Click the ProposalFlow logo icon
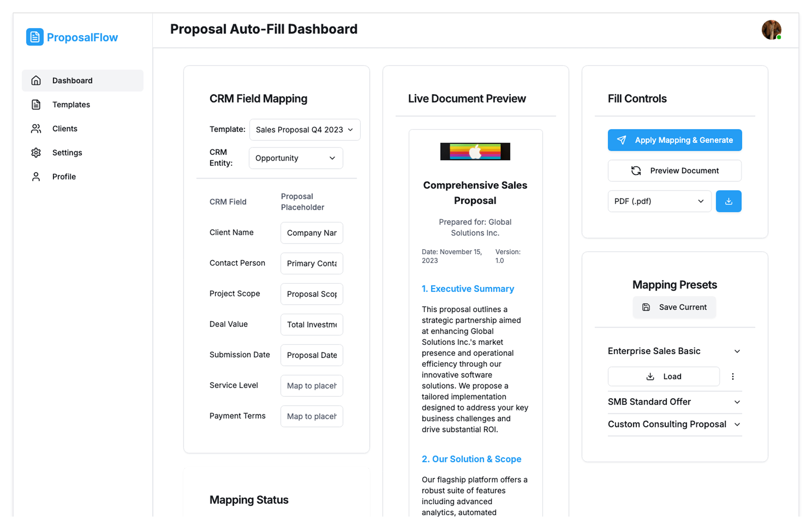812x528 pixels. click(35, 37)
